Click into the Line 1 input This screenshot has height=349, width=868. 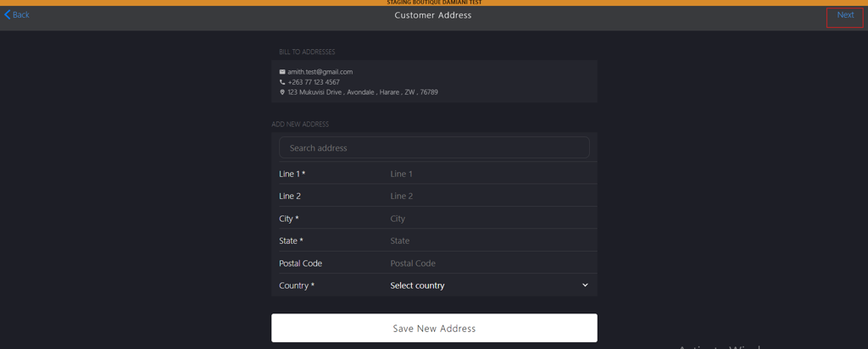coord(489,174)
